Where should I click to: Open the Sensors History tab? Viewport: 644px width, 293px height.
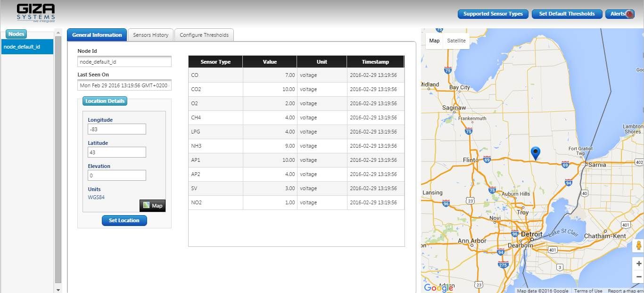(x=150, y=35)
